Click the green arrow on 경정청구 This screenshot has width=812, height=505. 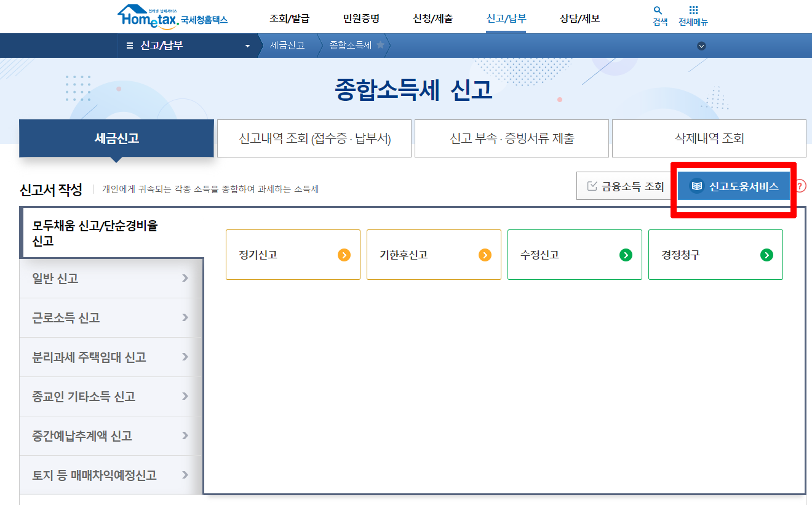(x=766, y=255)
